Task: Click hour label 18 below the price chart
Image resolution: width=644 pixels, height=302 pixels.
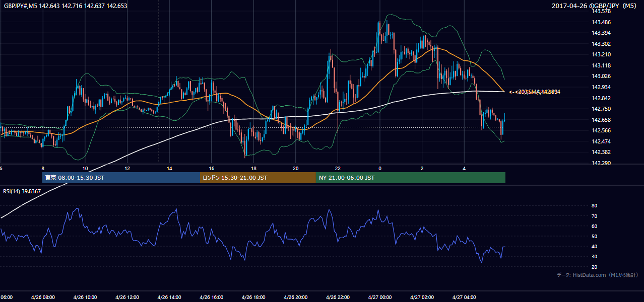Action: coord(253,168)
